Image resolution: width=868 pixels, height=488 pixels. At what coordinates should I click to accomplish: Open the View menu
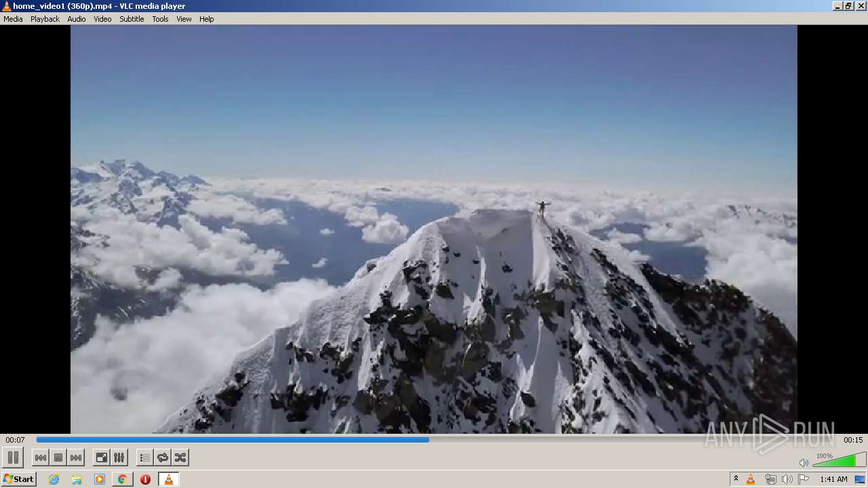(184, 19)
